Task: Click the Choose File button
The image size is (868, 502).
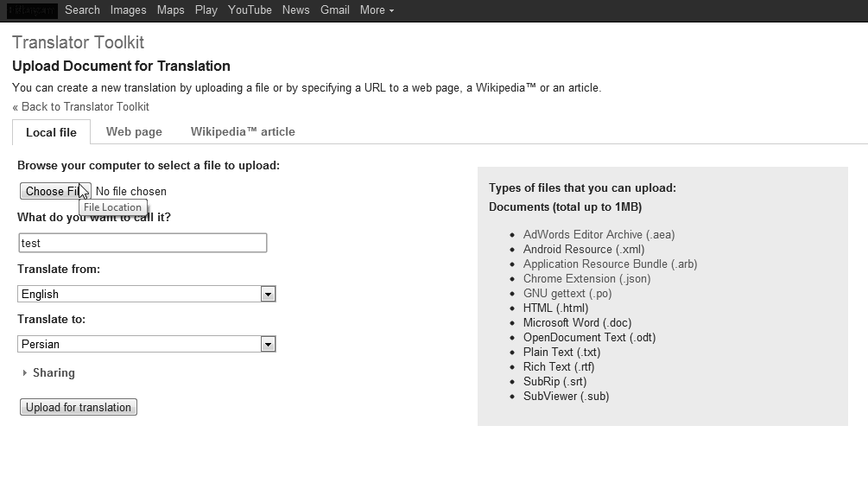Action: [55, 191]
